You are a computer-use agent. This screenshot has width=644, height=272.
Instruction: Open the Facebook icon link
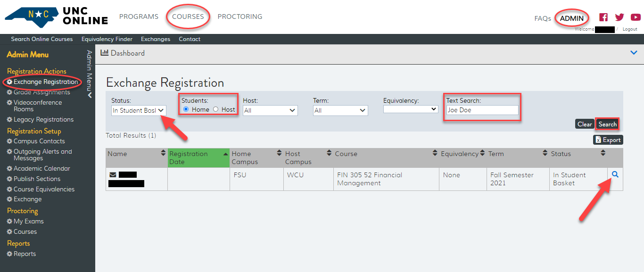pyautogui.click(x=603, y=17)
